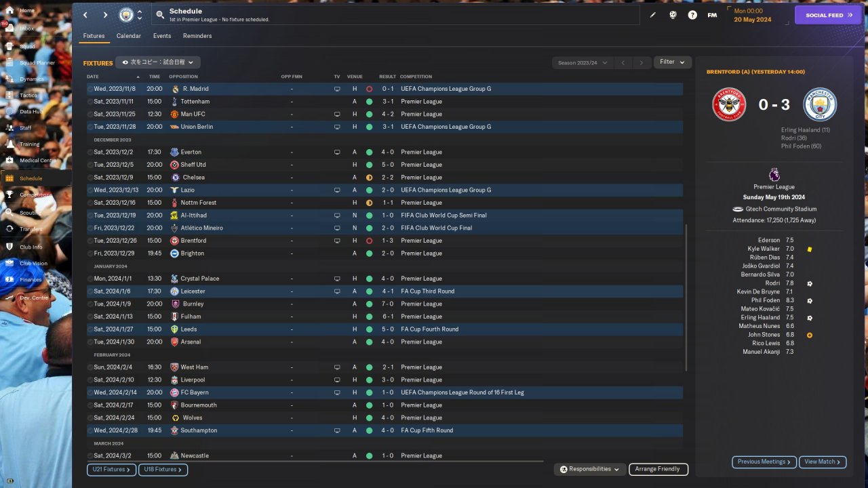Click the head icon beside the pencil
Viewport: 868px width, 488px height.
click(x=673, y=15)
